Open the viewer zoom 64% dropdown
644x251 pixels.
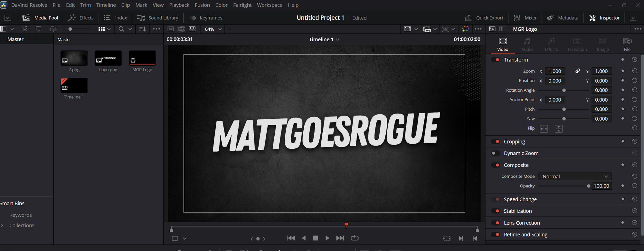(213, 29)
